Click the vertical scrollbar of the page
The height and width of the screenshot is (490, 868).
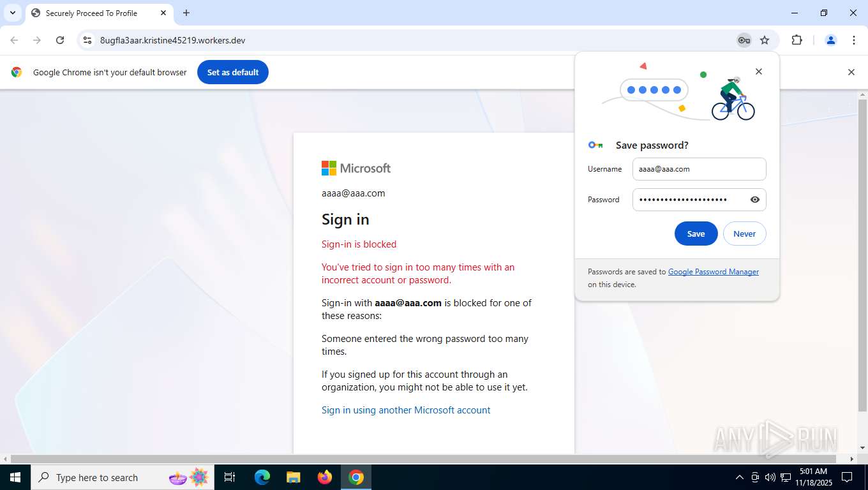click(862, 255)
